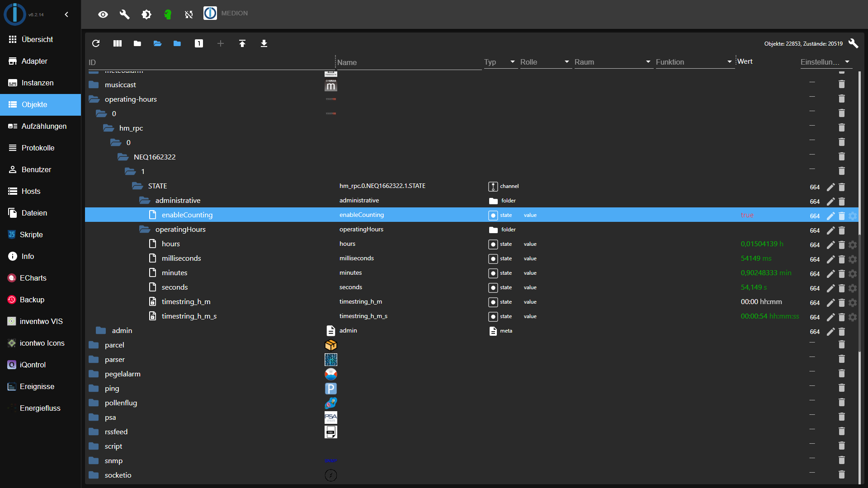
Task: Open the Typ filter dropdown
Action: tap(500, 62)
